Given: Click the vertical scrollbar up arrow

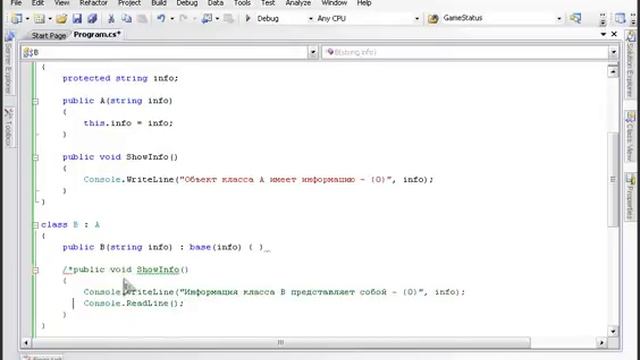Looking at the screenshot, I should tap(613, 72).
